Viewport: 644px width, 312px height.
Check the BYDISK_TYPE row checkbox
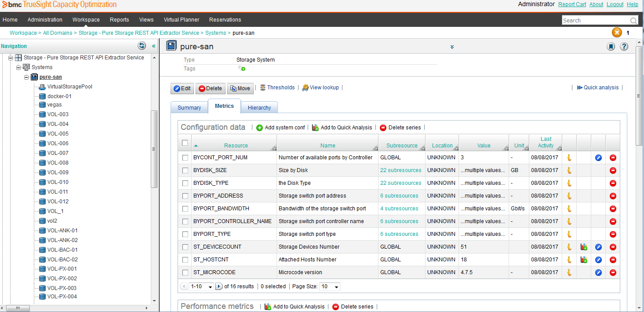pos(185,183)
